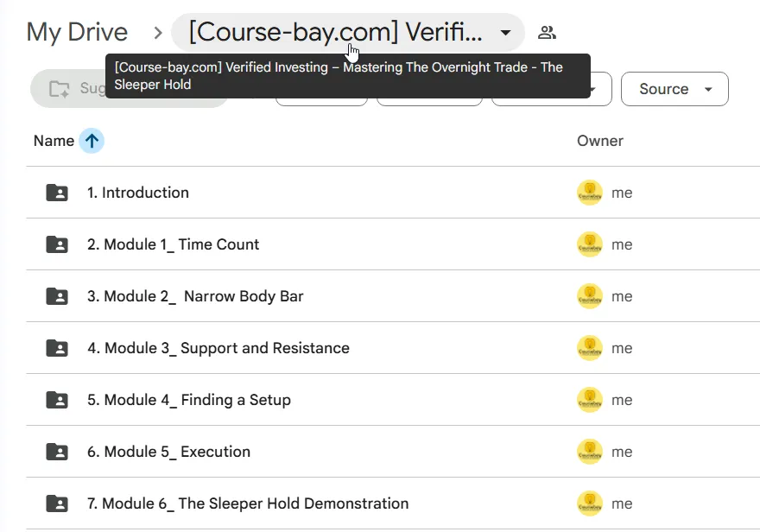Image resolution: width=760 pixels, height=532 pixels.
Task: Click the folder icon of Narrow Body Bar
Action: (57, 296)
